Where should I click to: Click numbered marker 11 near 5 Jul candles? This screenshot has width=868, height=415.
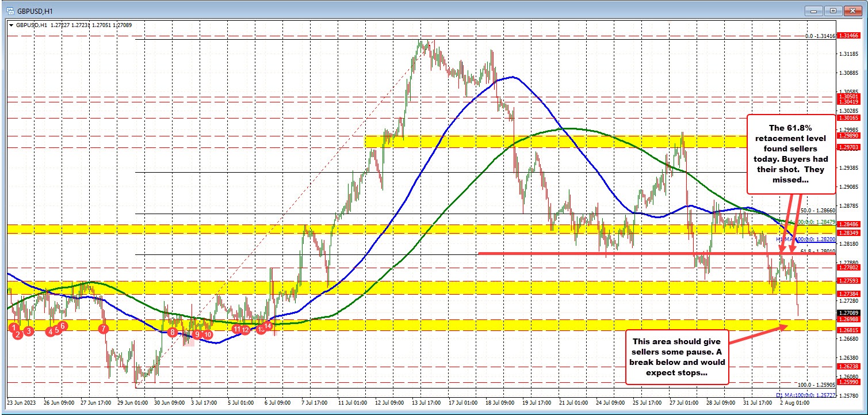point(238,329)
